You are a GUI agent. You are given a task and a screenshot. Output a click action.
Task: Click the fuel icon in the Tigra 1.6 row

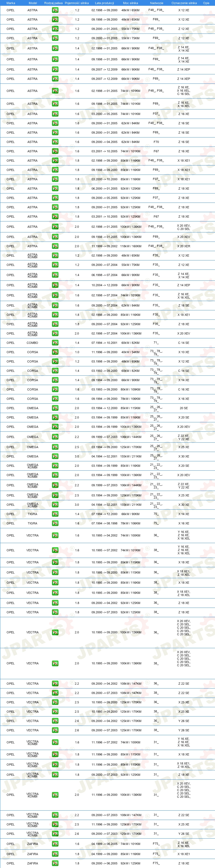click(55, 523)
